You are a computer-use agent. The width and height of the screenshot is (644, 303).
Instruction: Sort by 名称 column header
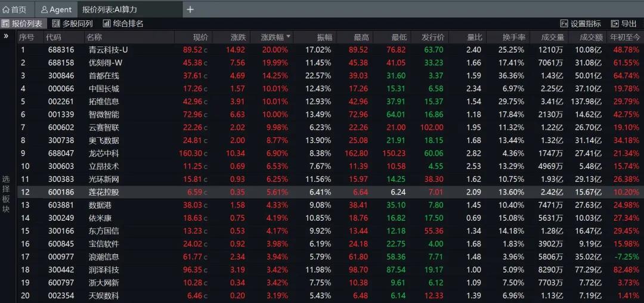[94, 38]
